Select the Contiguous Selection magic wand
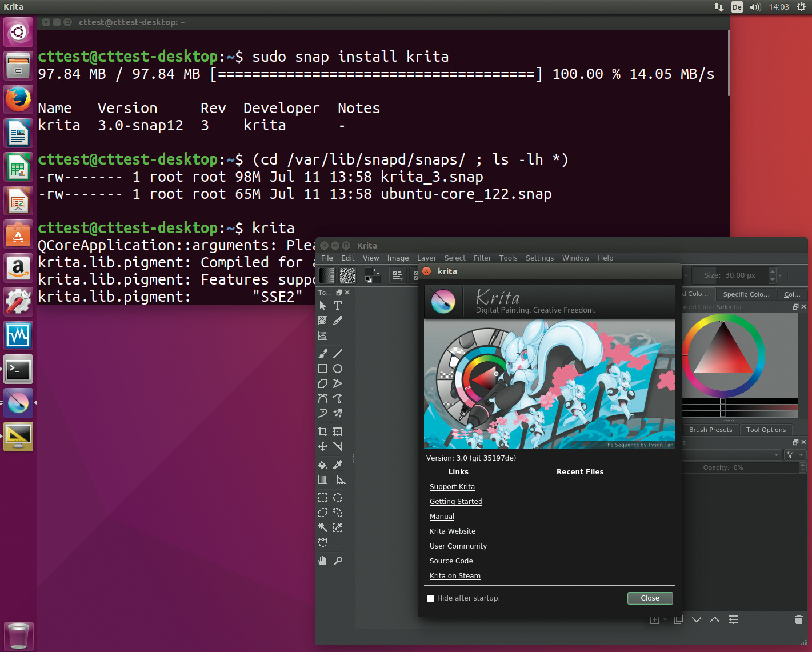The image size is (812, 652). pyautogui.click(x=323, y=527)
